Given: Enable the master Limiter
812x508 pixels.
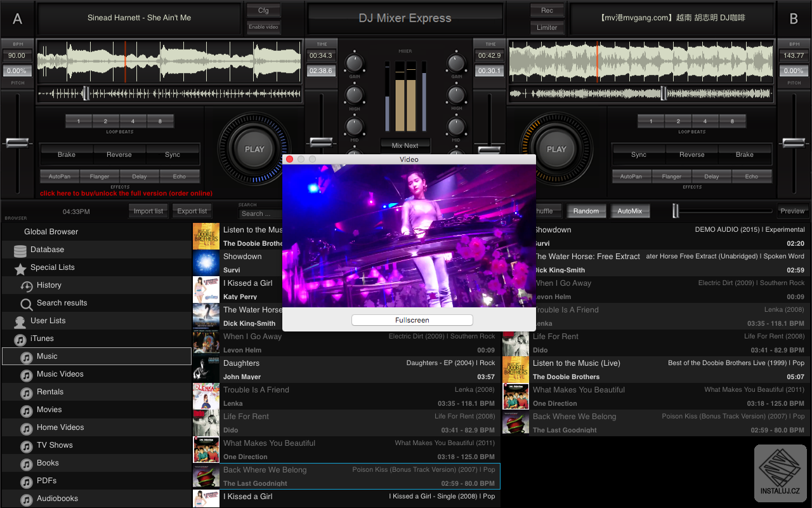Looking at the screenshot, I should click(x=547, y=27).
